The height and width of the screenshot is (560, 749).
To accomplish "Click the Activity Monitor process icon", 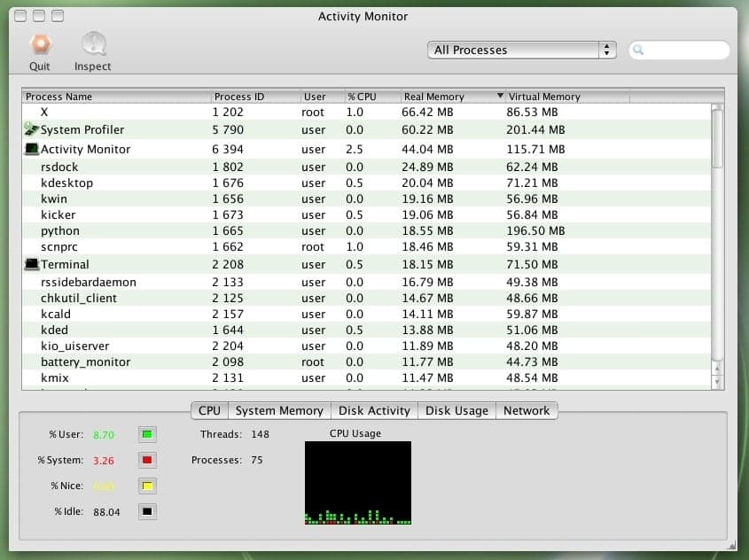I will tap(31, 149).
